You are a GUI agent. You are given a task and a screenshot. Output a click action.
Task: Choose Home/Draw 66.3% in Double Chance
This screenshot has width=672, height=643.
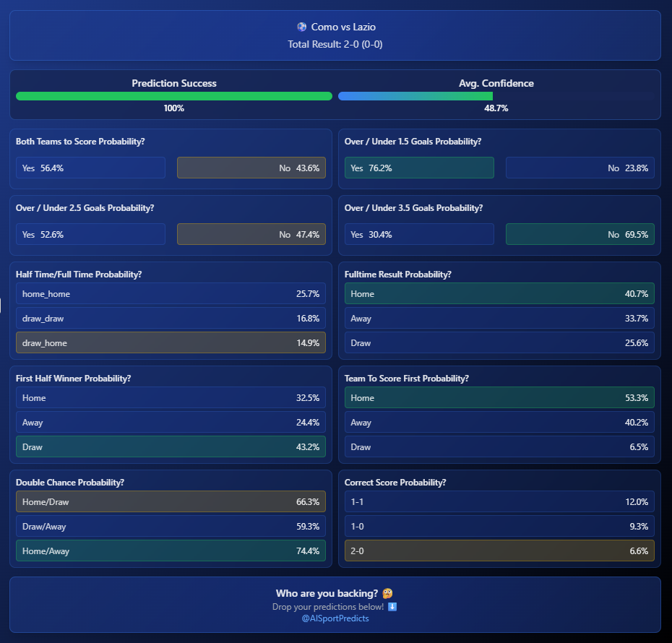171,501
